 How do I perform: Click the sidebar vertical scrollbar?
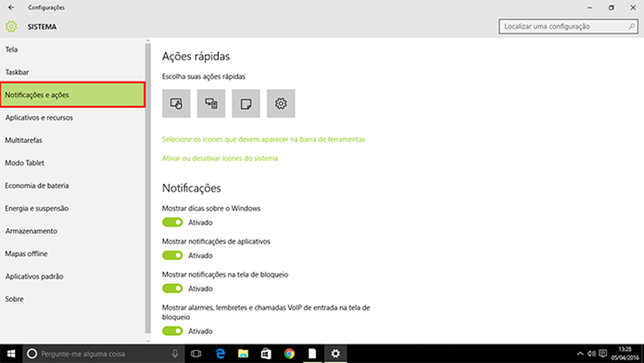pos(148,188)
